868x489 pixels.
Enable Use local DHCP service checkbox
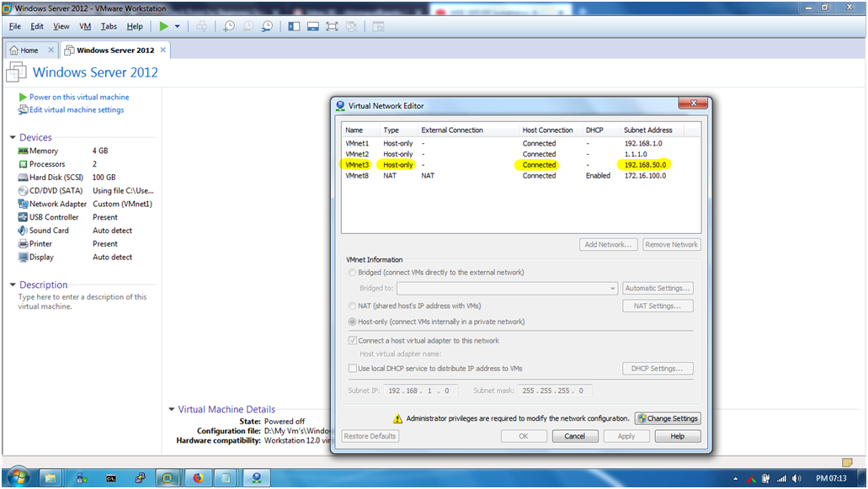click(x=352, y=369)
